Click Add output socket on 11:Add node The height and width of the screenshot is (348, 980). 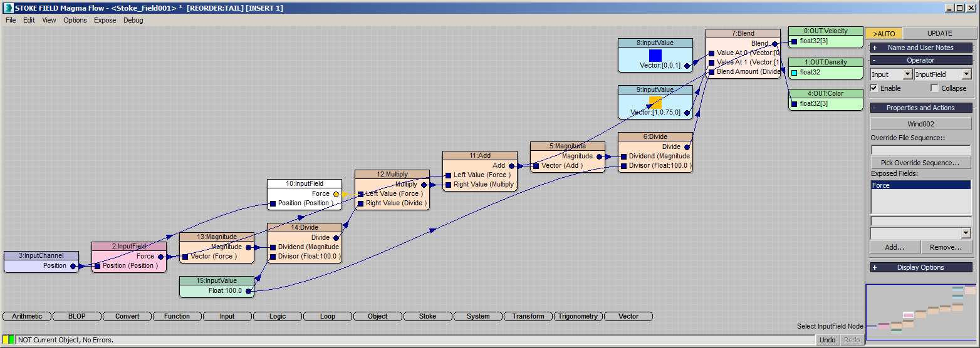[511, 166]
